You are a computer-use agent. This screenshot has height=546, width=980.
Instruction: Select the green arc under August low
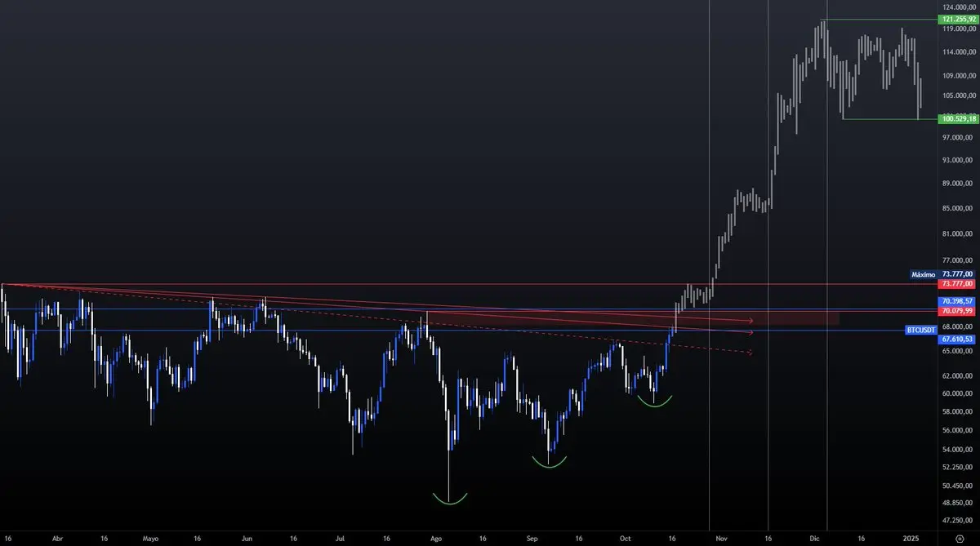pyautogui.click(x=449, y=499)
